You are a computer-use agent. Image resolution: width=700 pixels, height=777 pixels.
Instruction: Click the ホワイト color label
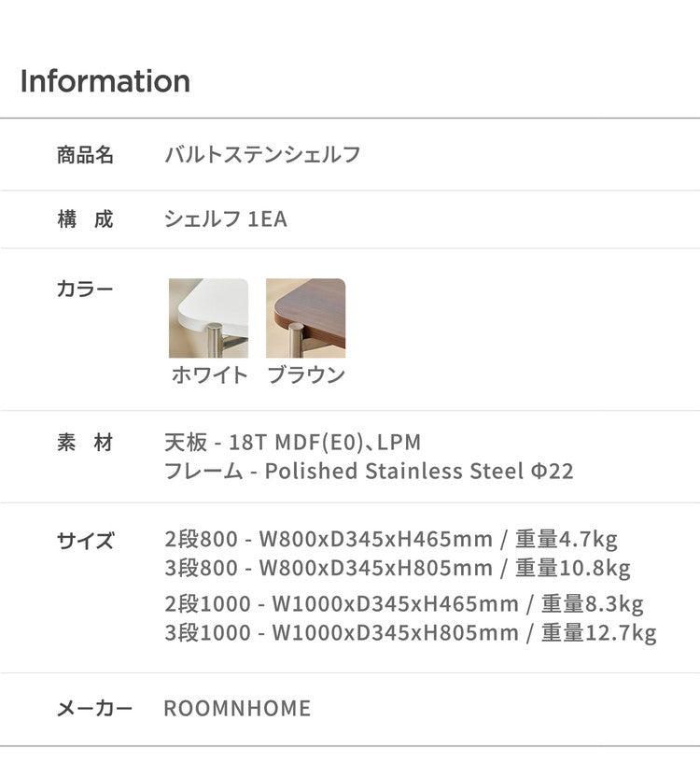click(209, 375)
